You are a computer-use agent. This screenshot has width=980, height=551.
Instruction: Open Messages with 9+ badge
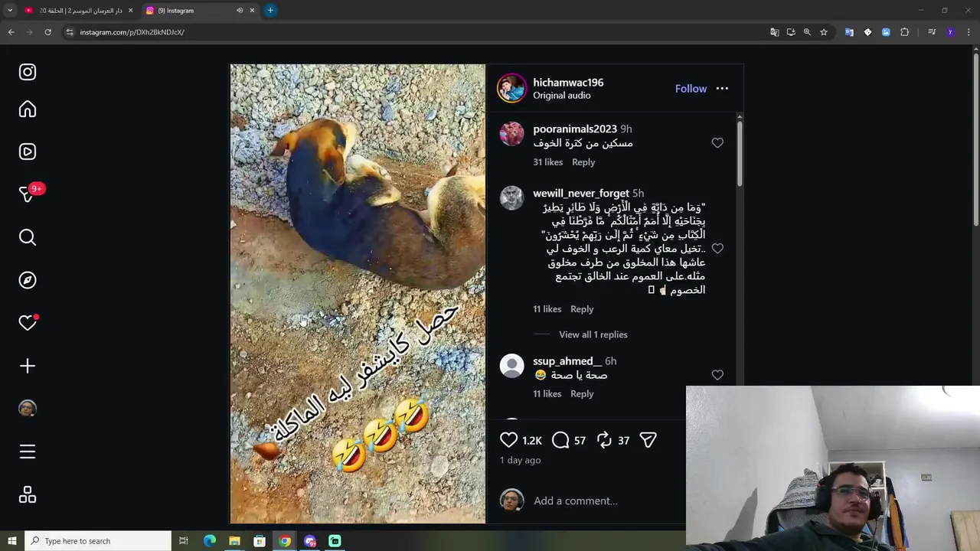tap(28, 194)
